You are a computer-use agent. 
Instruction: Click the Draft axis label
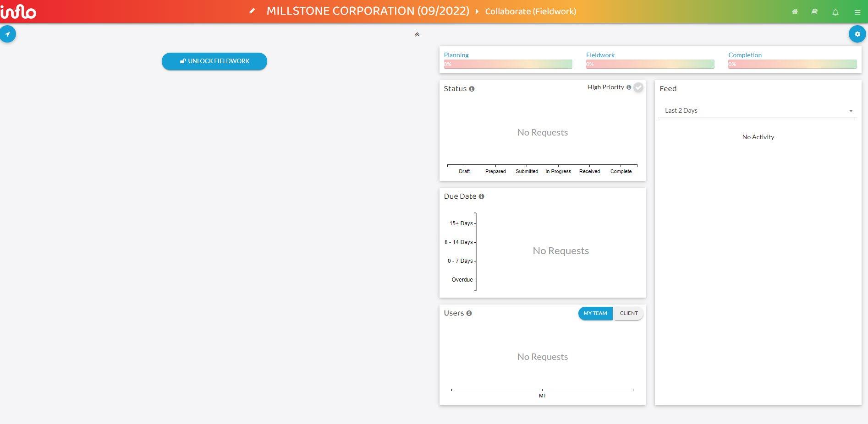click(x=464, y=171)
